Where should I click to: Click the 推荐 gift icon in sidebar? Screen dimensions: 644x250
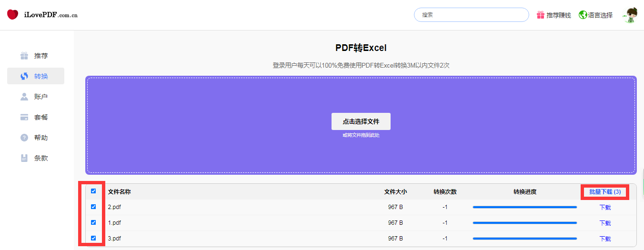24,56
